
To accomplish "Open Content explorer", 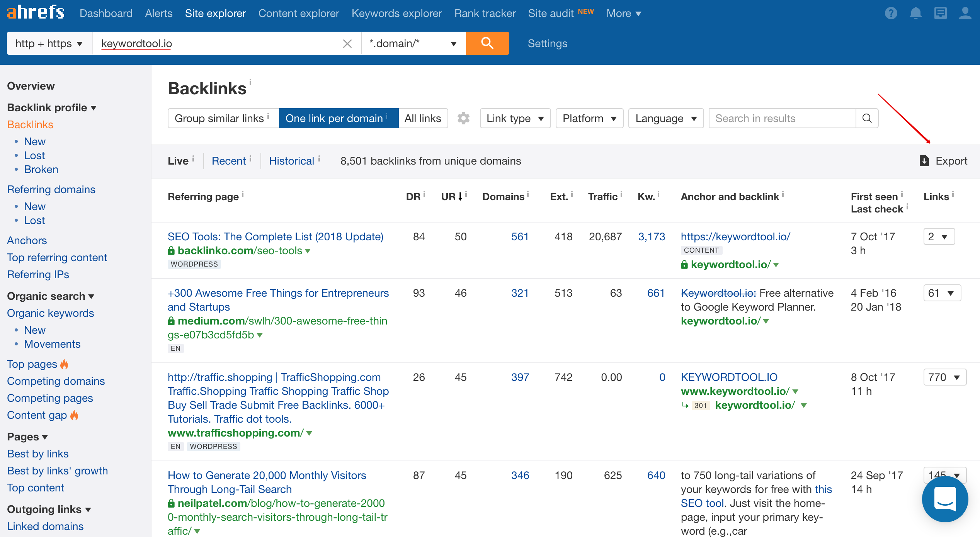I will 299,13.
